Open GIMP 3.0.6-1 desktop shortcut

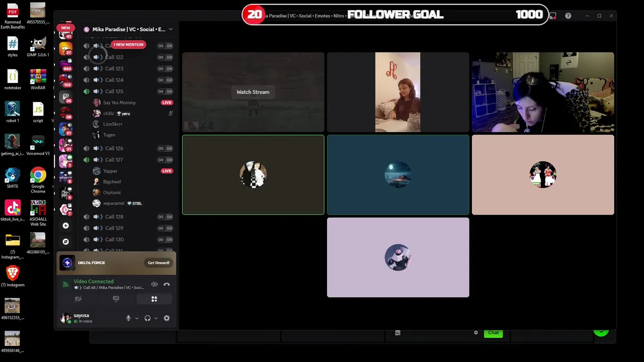[x=38, y=47]
